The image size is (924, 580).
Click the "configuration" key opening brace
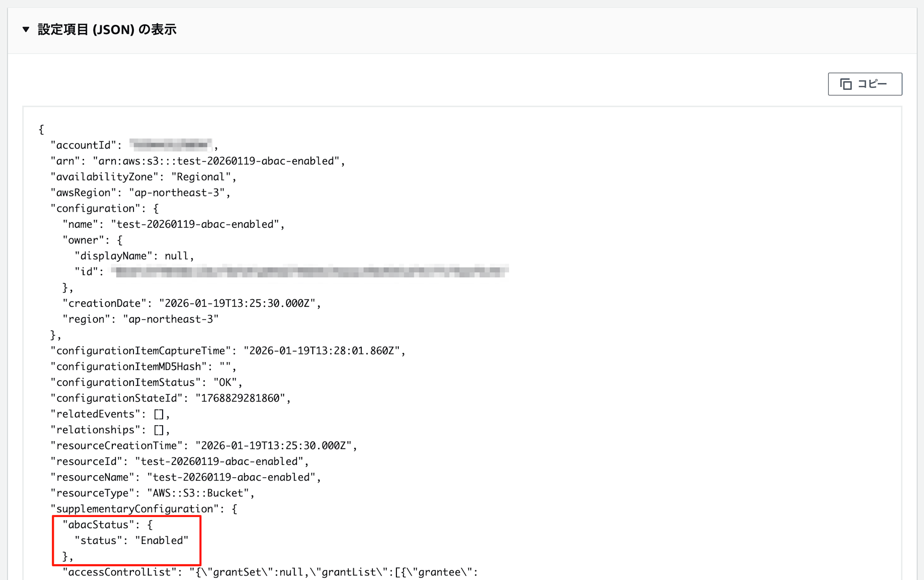point(156,208)
